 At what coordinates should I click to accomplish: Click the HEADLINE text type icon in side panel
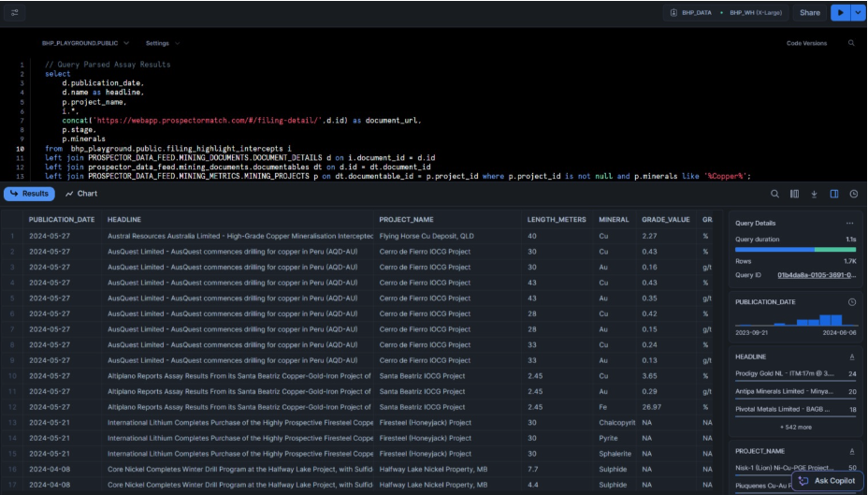pyautogui.click(x=852, y=357)
